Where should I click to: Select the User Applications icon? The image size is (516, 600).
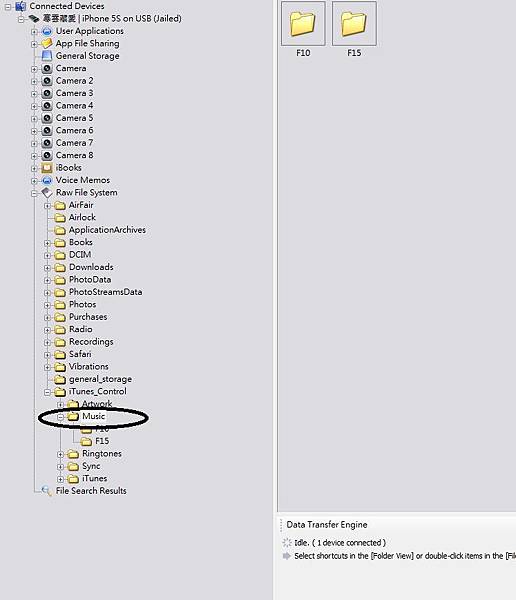click(x=47, y=31)
